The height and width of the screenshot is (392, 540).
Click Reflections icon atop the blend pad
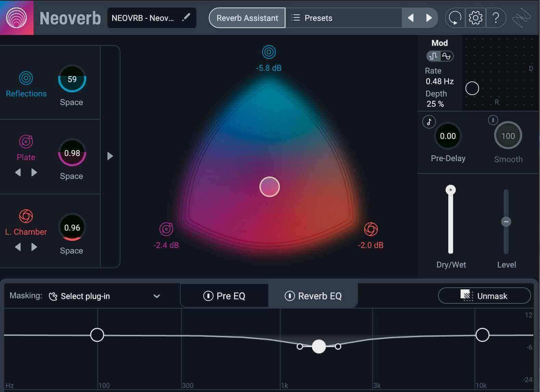pyautogui.click(x=269, y=52)
